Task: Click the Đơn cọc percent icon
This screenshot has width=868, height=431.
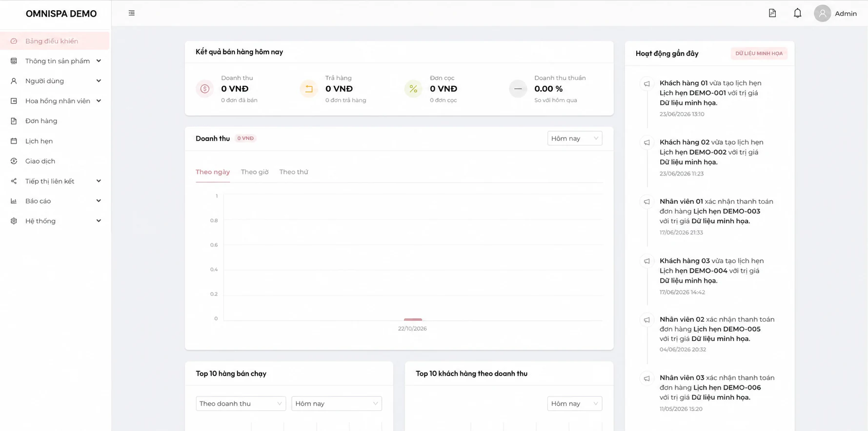Action: pos(413,89)
